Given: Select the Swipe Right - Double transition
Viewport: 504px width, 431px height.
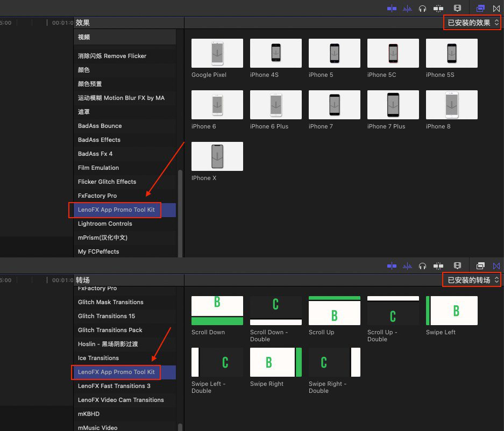Looking at the screenshot, I should [334, 362].
